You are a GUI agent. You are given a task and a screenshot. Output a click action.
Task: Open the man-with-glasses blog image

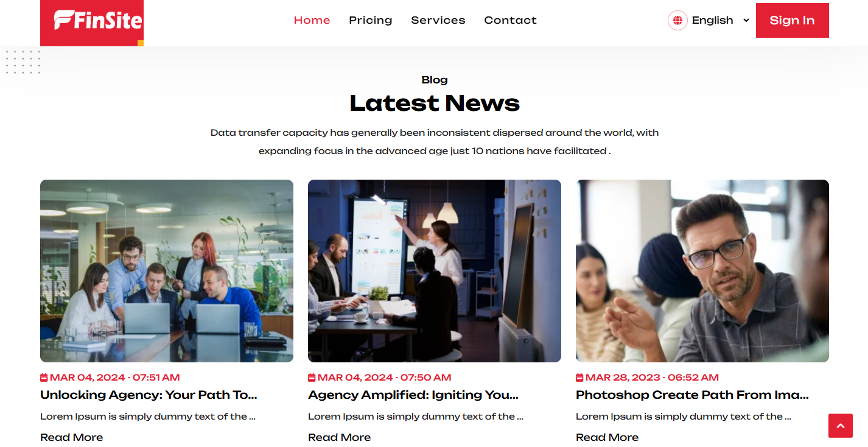click(702, 271)
